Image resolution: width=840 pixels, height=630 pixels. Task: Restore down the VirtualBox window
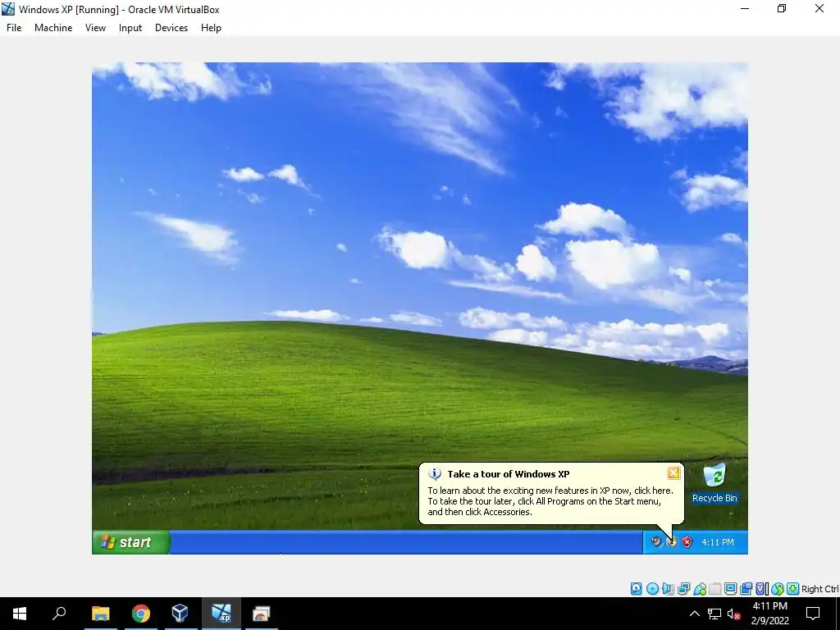782,9
